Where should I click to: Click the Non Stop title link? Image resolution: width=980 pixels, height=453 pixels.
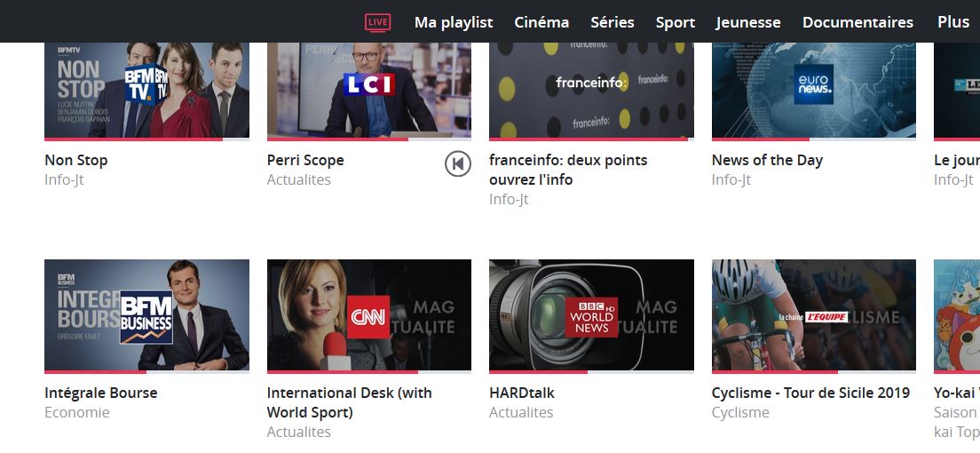click(76, 160)
